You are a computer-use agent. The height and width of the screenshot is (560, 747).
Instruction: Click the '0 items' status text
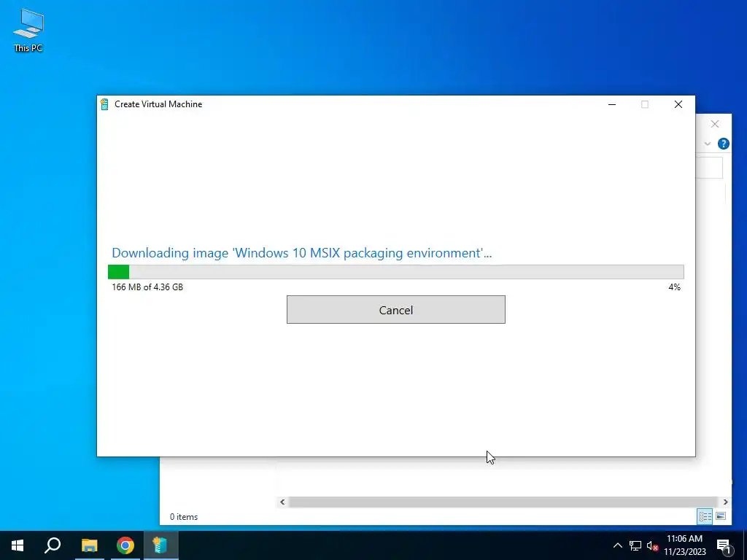click(x=184, y=517)
